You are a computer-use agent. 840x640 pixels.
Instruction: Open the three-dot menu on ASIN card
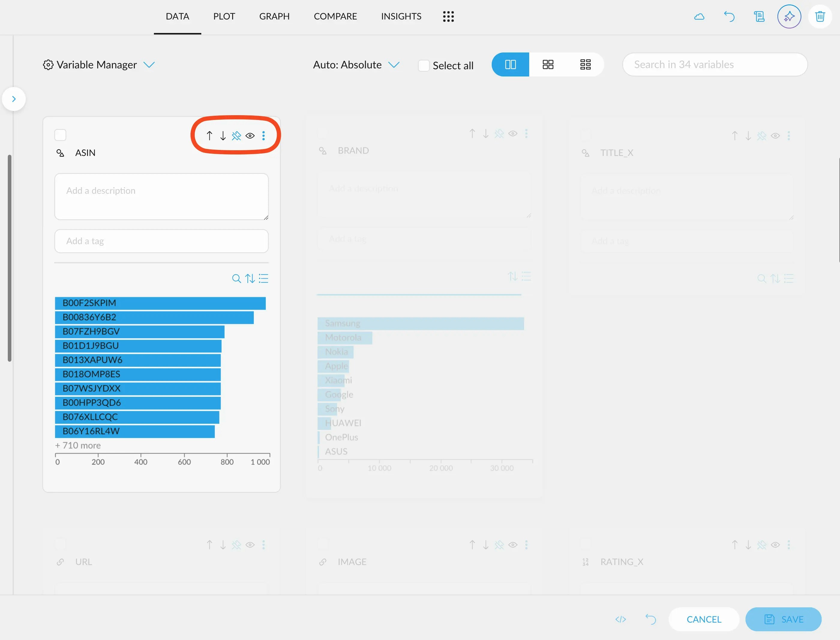point(264,135)
